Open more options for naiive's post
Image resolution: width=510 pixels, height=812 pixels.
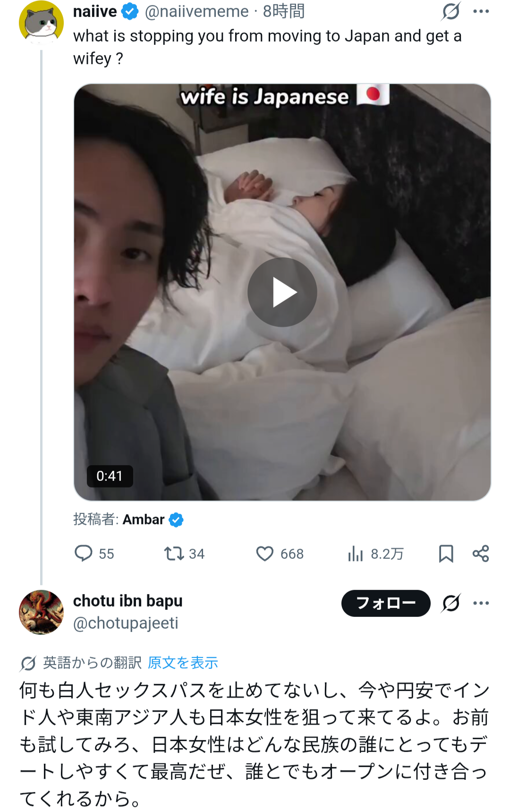(481, 11)
